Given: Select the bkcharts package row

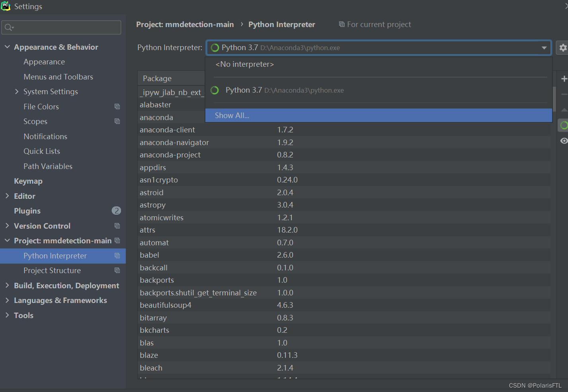Looking at the screenshot, I should tap(344, 330).
